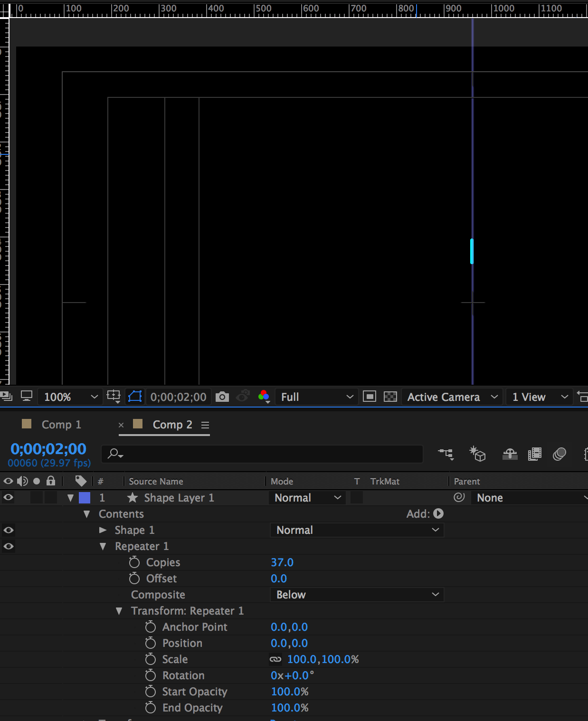Collapse Transform: Repeater 1 group

tap(119, 611)
